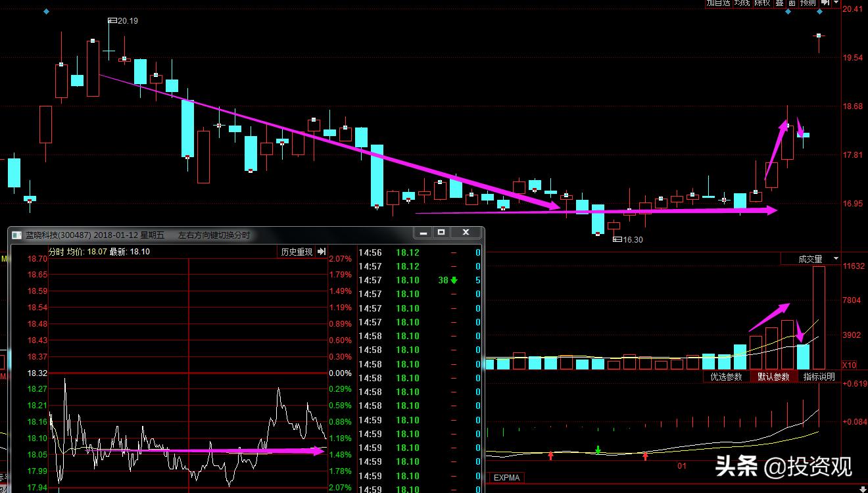Click the 叠 overlay icon
Screen dimensions: 868x493
(779, 3)
